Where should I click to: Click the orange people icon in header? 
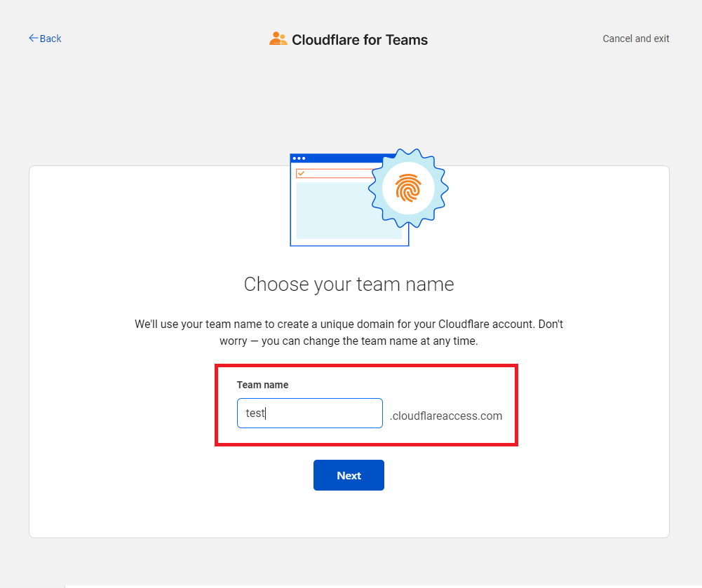click(278, 39)
